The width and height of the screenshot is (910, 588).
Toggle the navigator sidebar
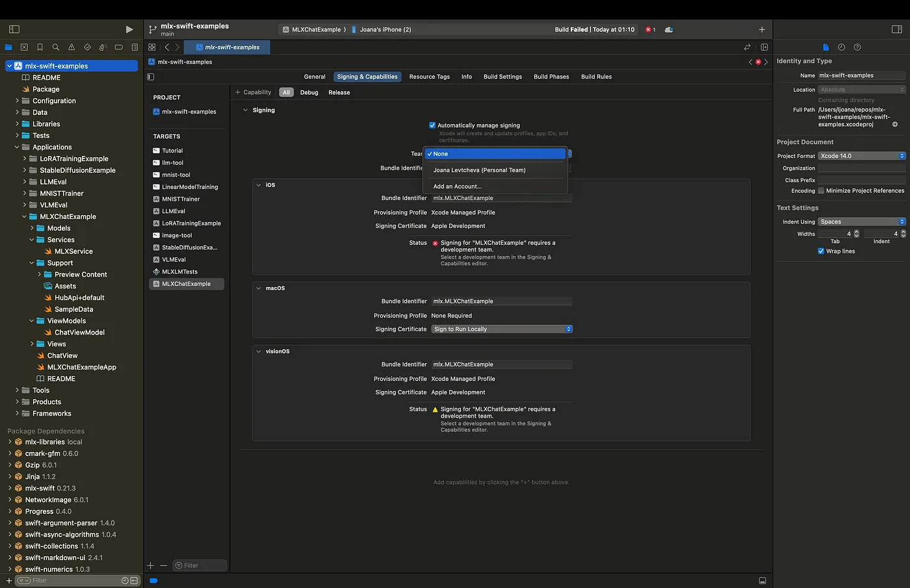[x=14, y=29]
